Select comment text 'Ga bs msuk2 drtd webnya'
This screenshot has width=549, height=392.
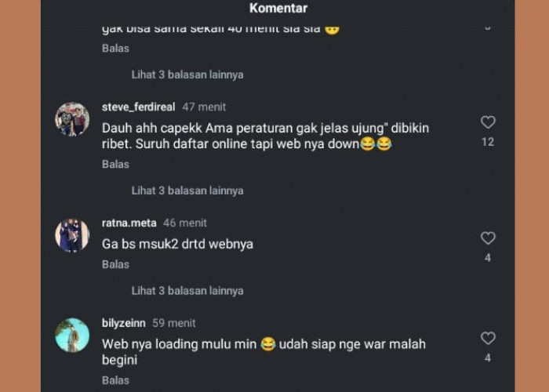pos(177,244)
